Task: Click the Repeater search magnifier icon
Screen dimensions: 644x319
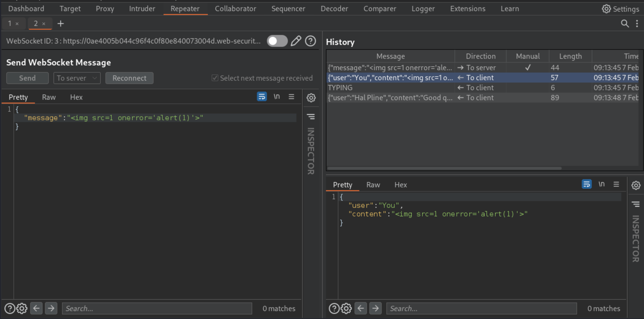Action: tap(625, 23)
